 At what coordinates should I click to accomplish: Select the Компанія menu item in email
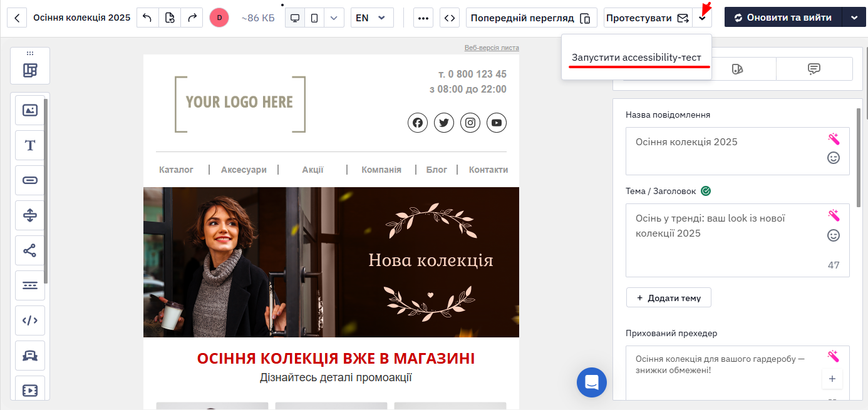click(381, 170)
